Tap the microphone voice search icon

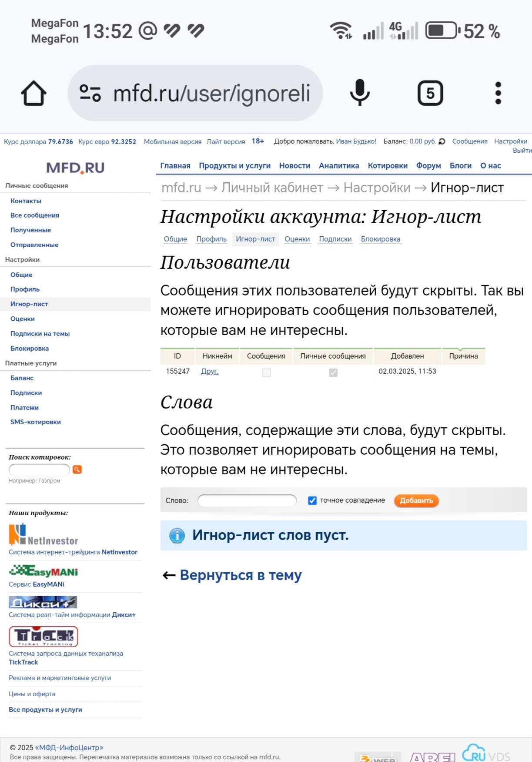360,93
